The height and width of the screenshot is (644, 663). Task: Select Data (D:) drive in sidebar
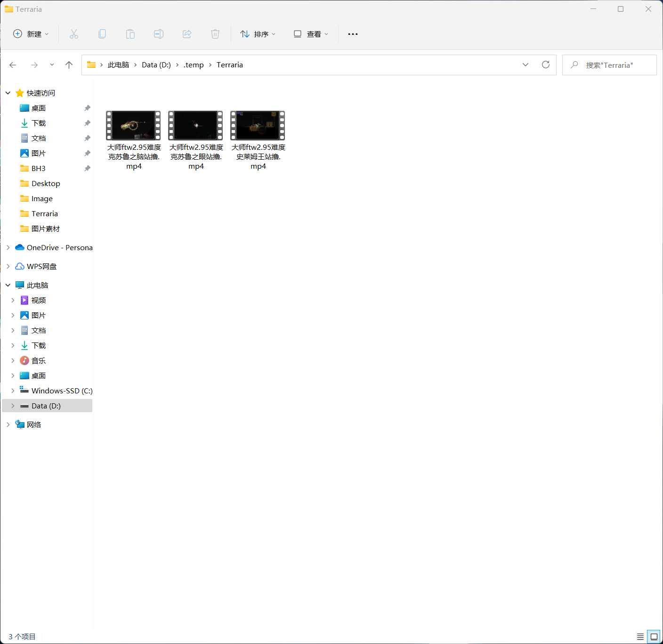pyautogui.click(x=46, y=406)
